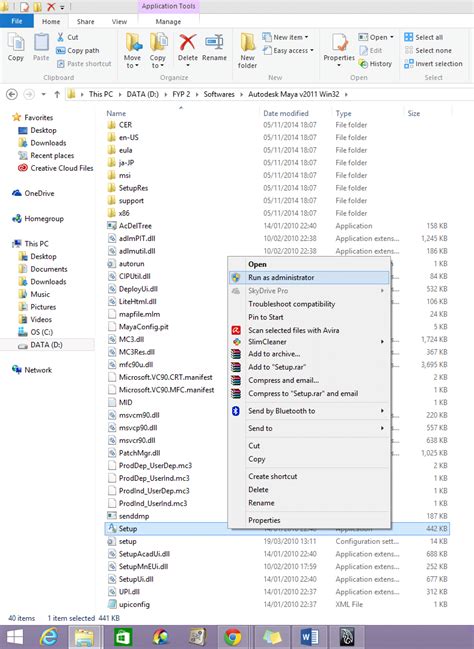Switch to the View ribbon tab
This screenshot has width=474, height=649.
coord(119,22)
